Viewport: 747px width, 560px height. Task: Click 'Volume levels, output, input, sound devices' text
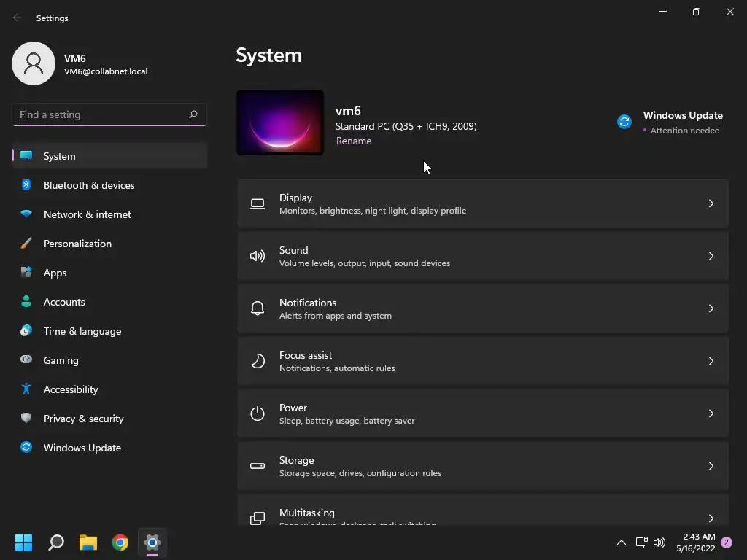pos(365,262)
